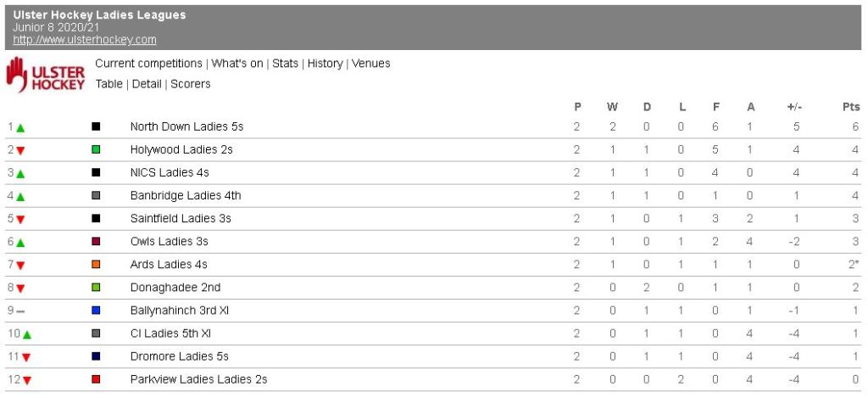Click the Pts column header
Screen dimensions: 868x398
(850, 107)
